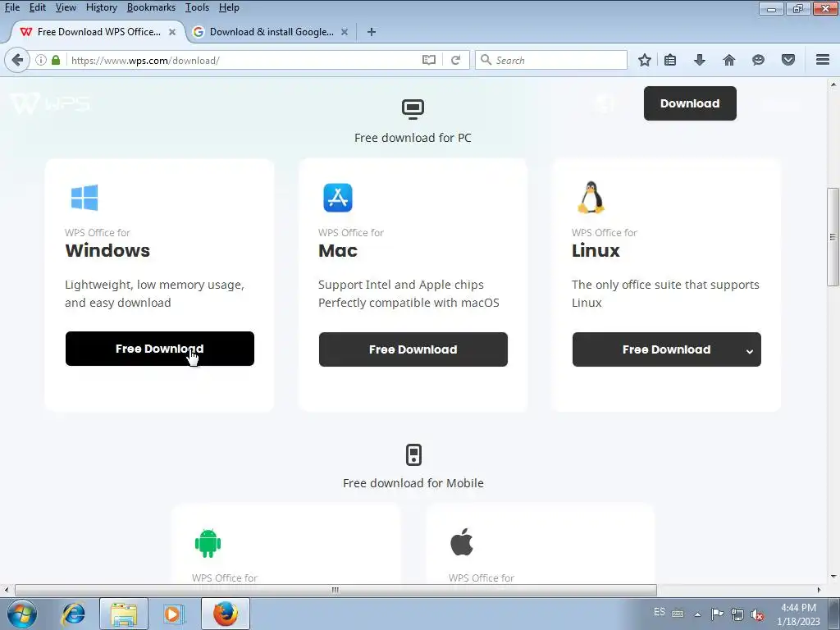Toggle reader view icon in the address bar
The height and width of the screenshot is (630, 840).
(428, 60)
